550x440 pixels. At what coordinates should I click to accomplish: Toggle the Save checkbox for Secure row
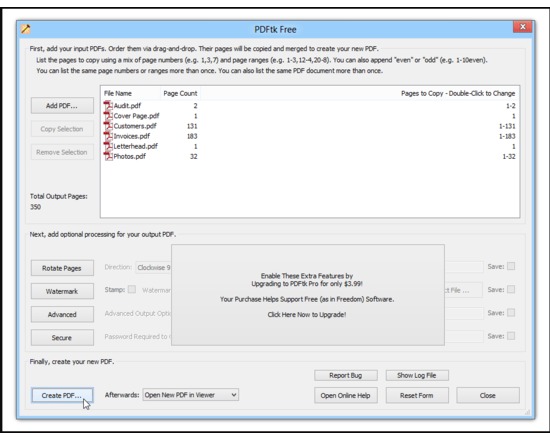click(511, 336)
